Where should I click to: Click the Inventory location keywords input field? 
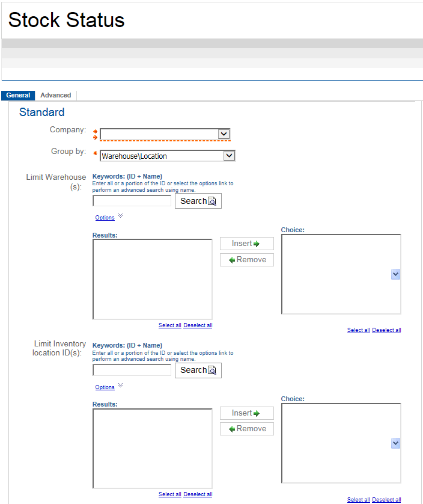[x=132, y=370]
